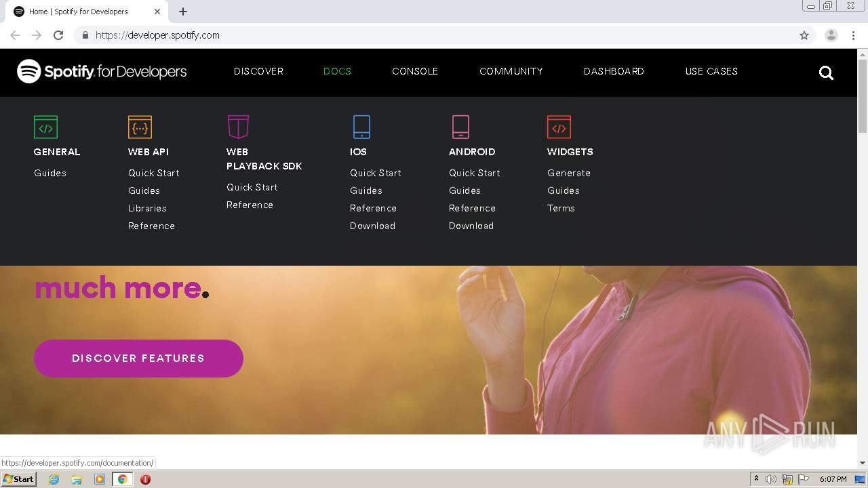Open Android Guides
The width and height of the screenshot is (868, 488).
(465, 190)
